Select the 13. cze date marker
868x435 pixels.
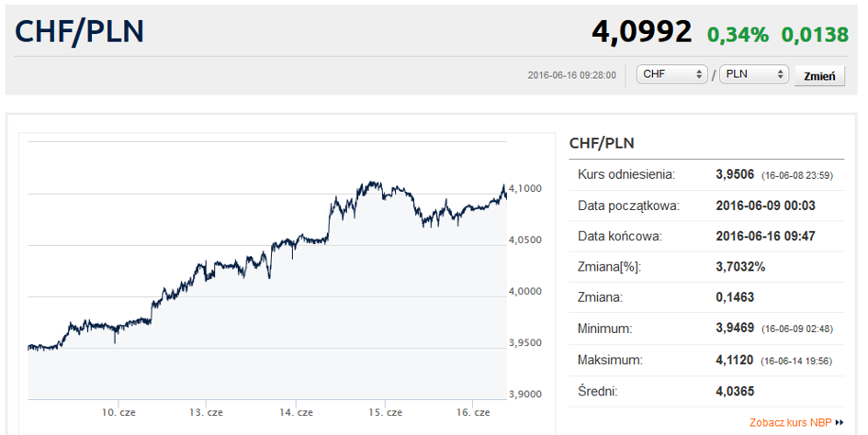pyautogui.click(x=207, y=412)
